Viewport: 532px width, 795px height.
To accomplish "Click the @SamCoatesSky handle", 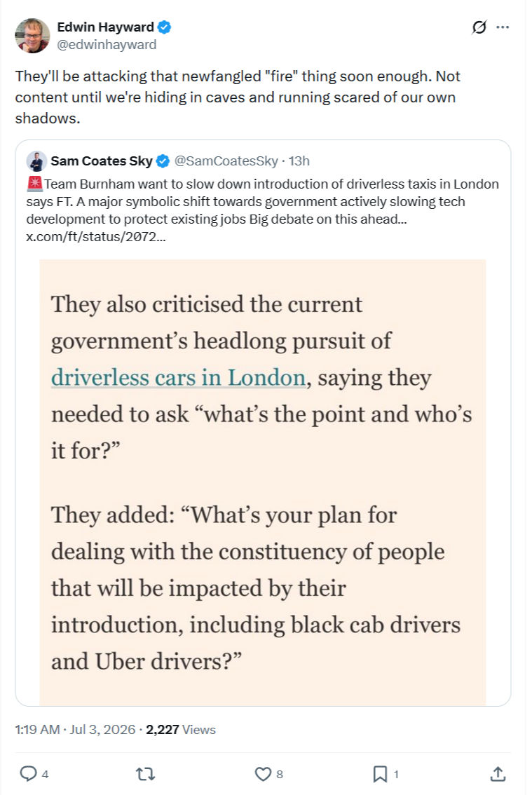I will click(226, 161).
